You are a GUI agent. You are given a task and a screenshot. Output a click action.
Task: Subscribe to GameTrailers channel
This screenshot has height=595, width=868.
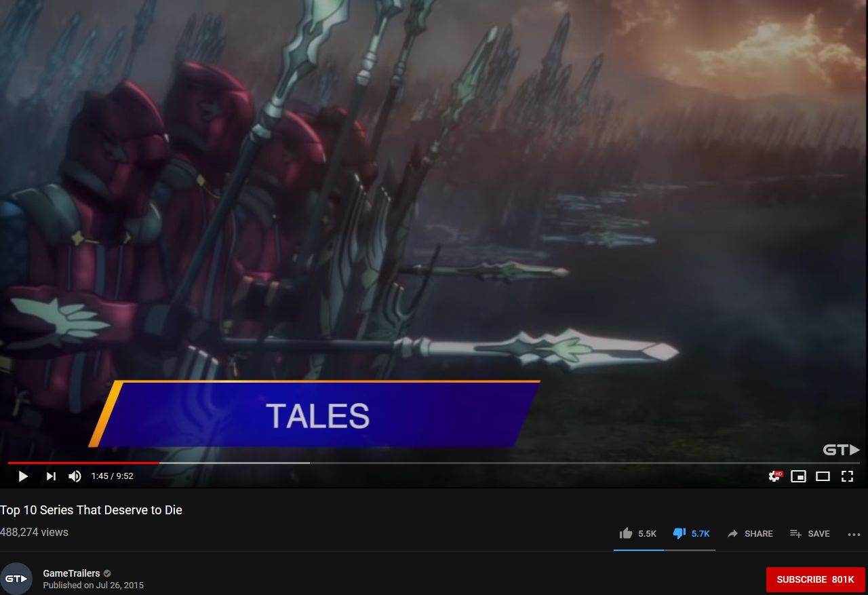click(815, 579)
